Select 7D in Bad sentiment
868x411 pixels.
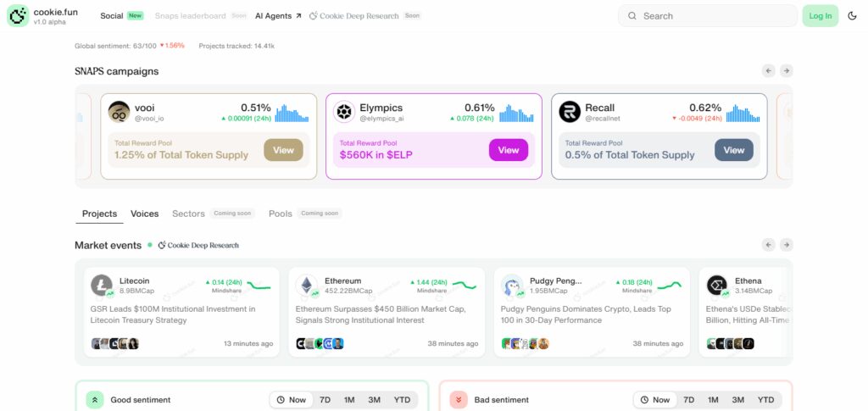click(x=688, y=400)
